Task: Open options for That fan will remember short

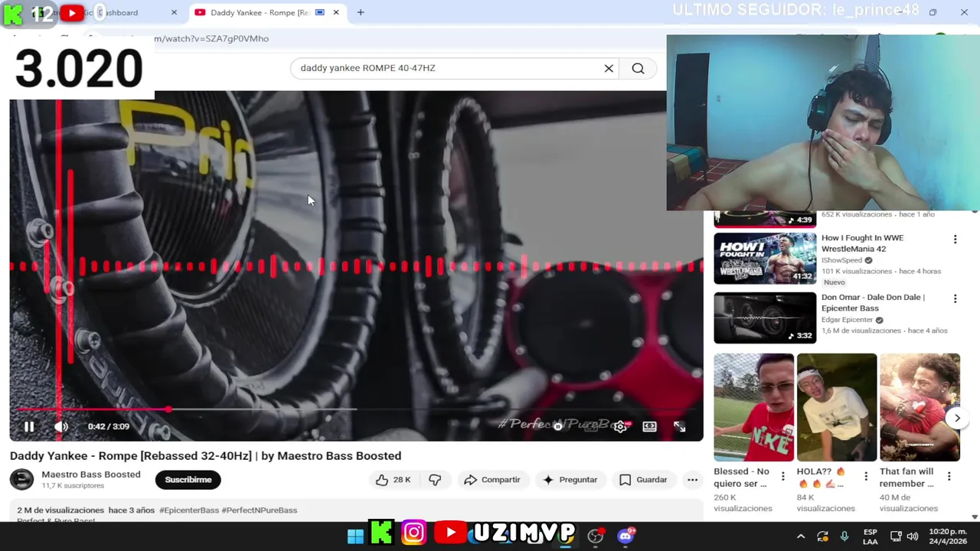Action: point(949,476)
